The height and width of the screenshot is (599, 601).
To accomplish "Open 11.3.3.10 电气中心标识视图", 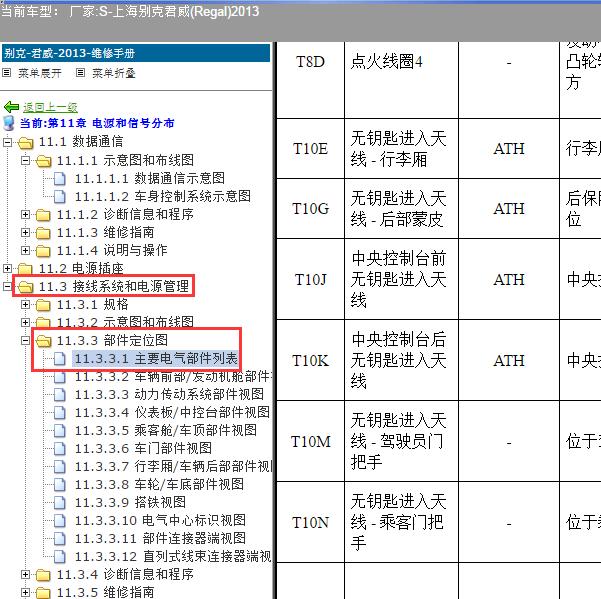I will [160, 520].
